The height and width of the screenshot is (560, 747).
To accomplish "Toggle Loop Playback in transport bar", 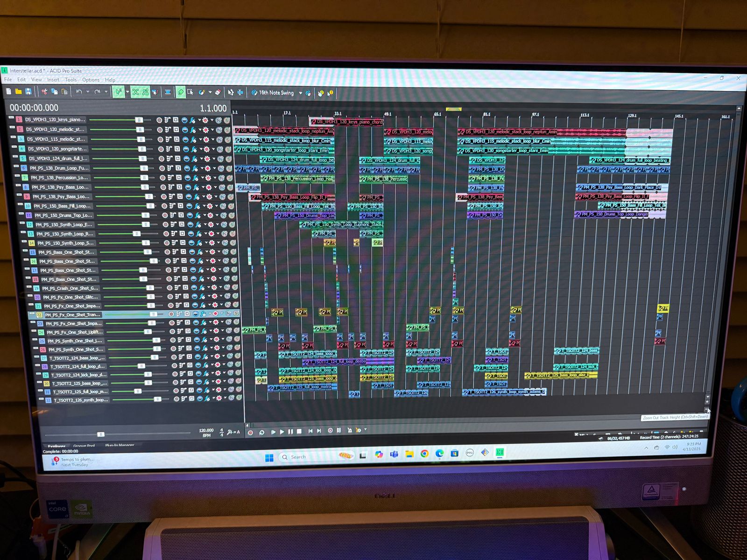I will click(x=262, y=433).
